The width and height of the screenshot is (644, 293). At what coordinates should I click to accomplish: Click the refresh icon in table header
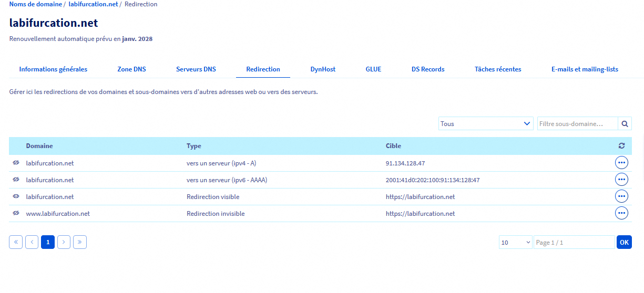pos(621,146)
